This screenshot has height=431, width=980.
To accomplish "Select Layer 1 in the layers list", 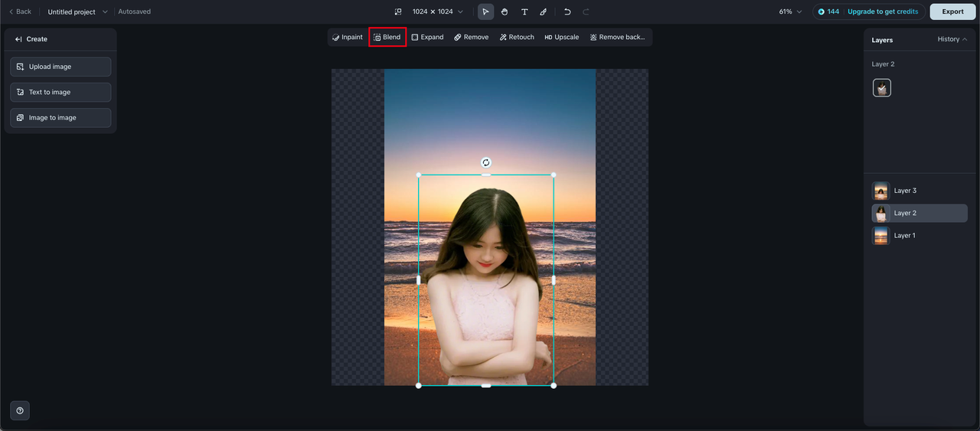I will click(x=920, y=236).
